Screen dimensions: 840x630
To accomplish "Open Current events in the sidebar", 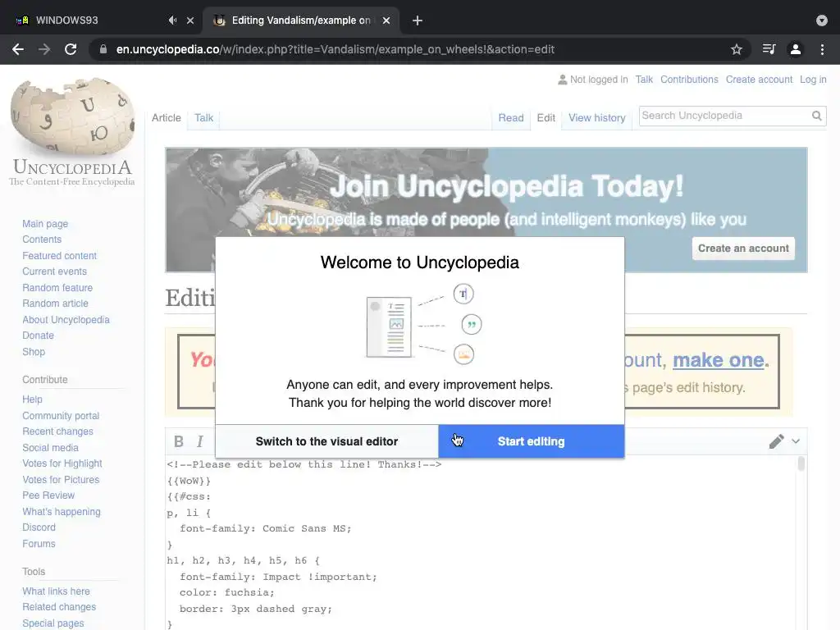I will coord(55,272).
